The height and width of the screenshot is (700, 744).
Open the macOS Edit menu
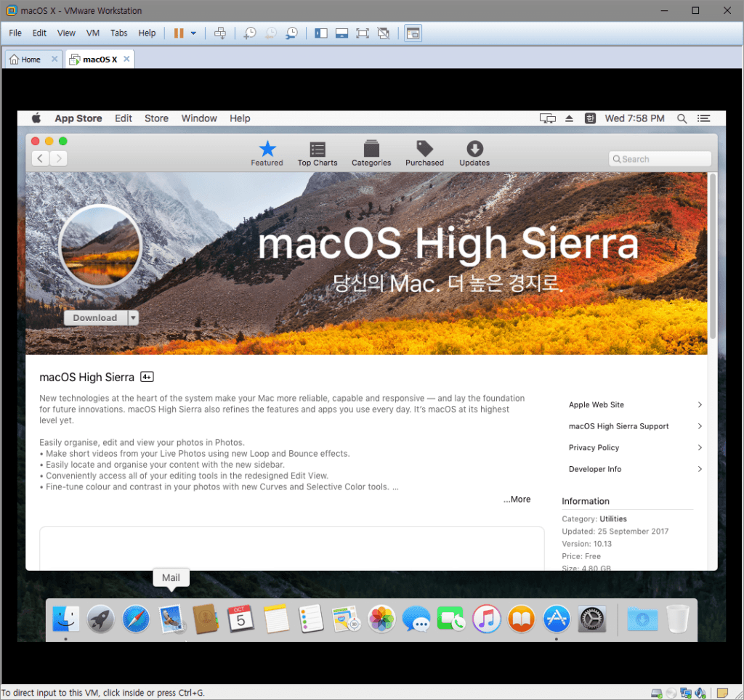pos(124,118)
